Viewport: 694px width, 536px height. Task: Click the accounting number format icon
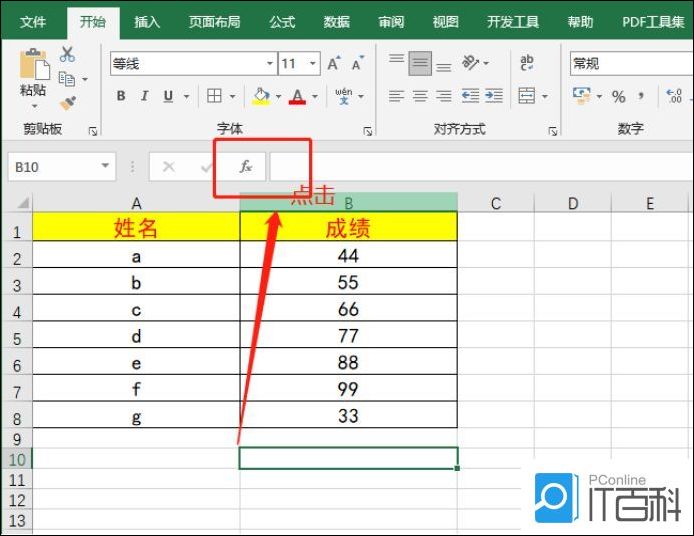pos(582,96)
